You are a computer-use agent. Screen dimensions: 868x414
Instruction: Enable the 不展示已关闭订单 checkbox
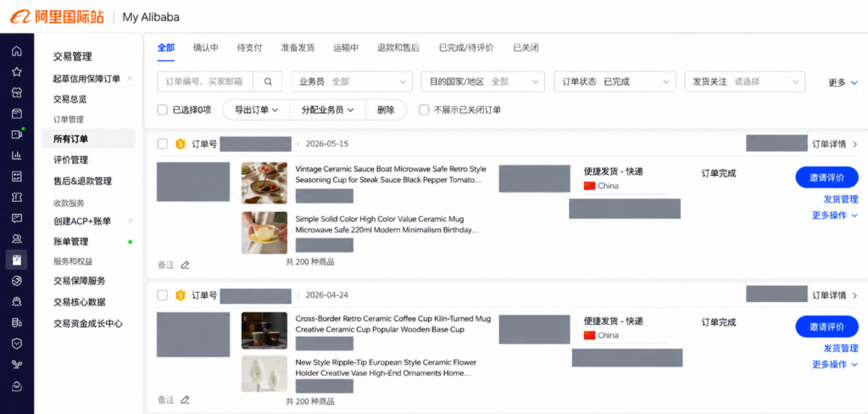424,109
